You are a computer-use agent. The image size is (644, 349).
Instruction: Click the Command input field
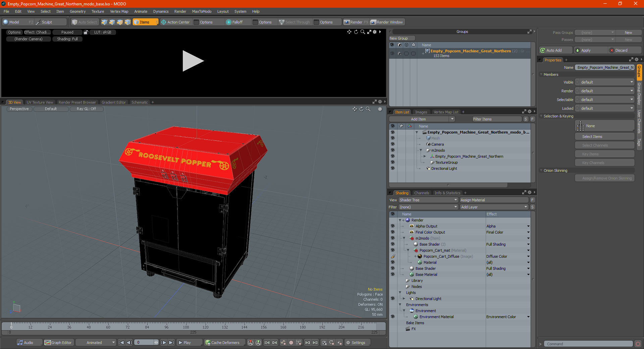[x=588, y=344]
